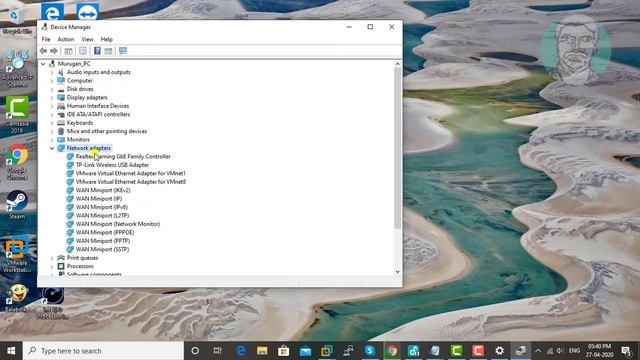Click the Display adapters icon in tree

(x=61, y=98)
